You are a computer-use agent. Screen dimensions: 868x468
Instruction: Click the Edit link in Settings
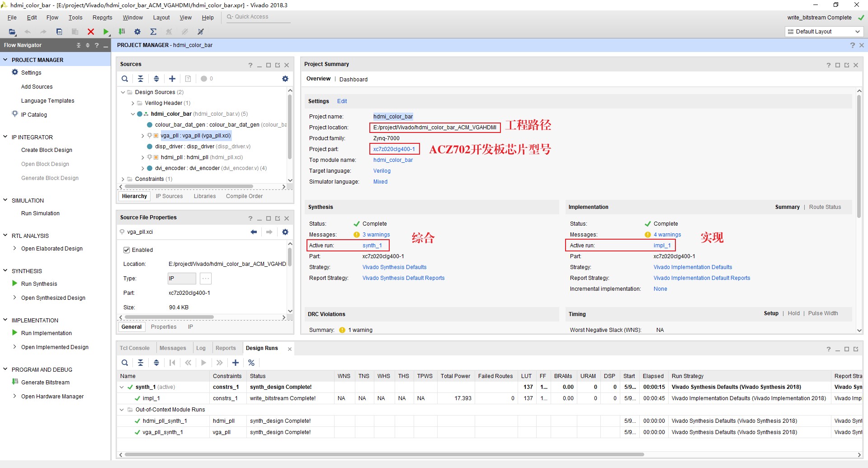pyautogui.click(x=342, y=101)
